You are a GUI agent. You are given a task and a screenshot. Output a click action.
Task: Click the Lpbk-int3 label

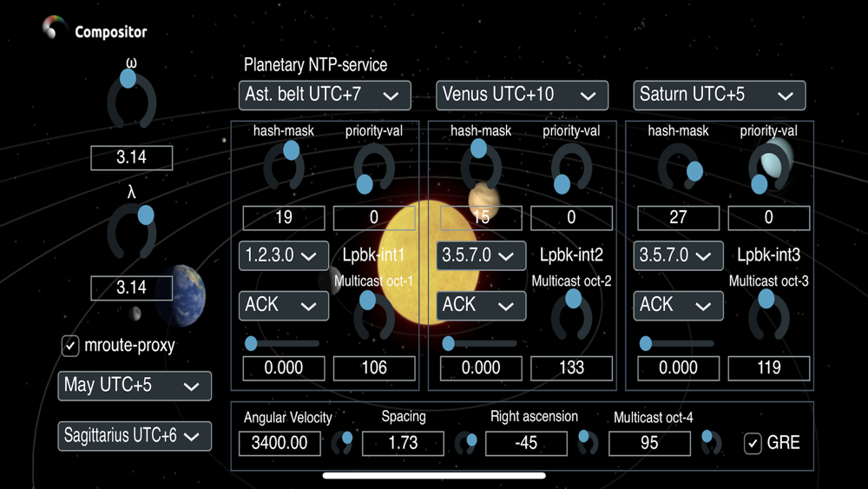click(769, 255)
